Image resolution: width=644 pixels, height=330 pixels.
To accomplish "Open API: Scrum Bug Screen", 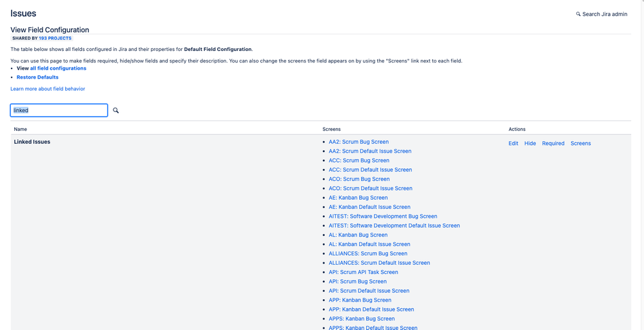I will click(x=358, y=281).
